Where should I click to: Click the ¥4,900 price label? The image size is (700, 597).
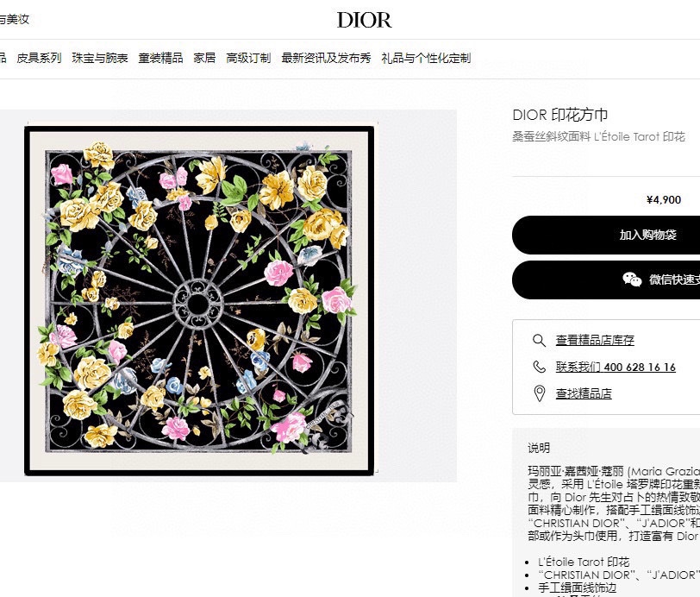pyautogui.click(x=664, y=200)
